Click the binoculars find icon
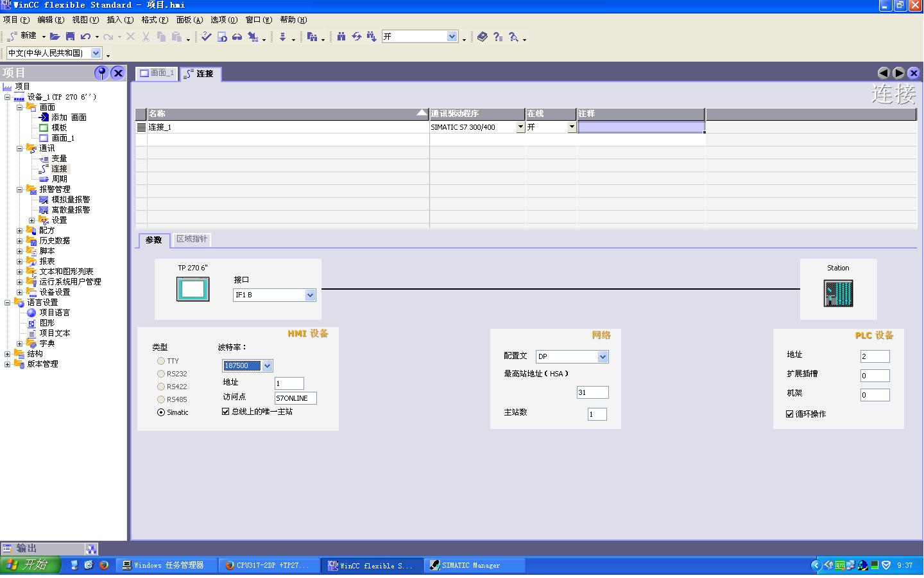The width and height of the screenshot is (924, 578). tap(341, 37)
